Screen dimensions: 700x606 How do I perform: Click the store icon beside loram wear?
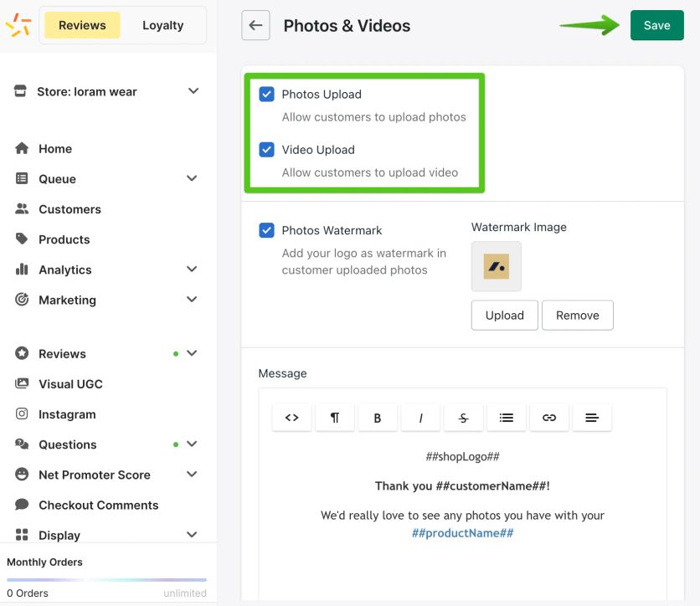point(20,90)
